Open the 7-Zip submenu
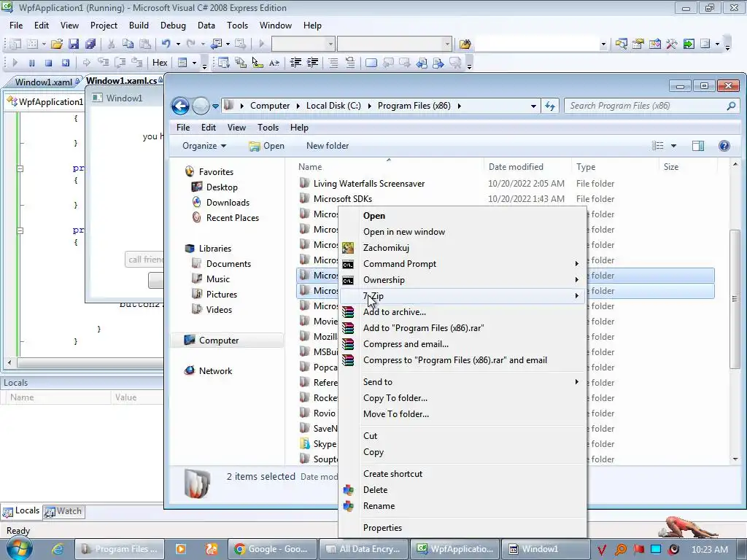Viewport: 747px width, 560px height. coord(462,296)
